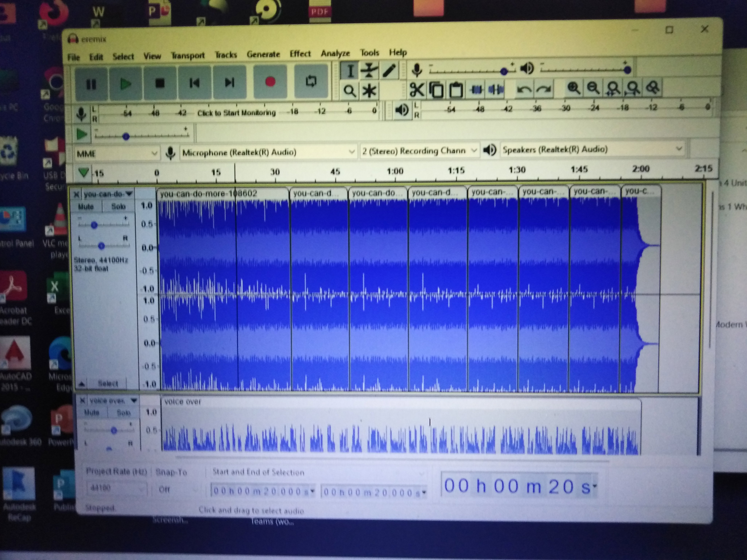Pause playback with the Pause button
This screenshot has width=747, height=560.
(91, 84)
